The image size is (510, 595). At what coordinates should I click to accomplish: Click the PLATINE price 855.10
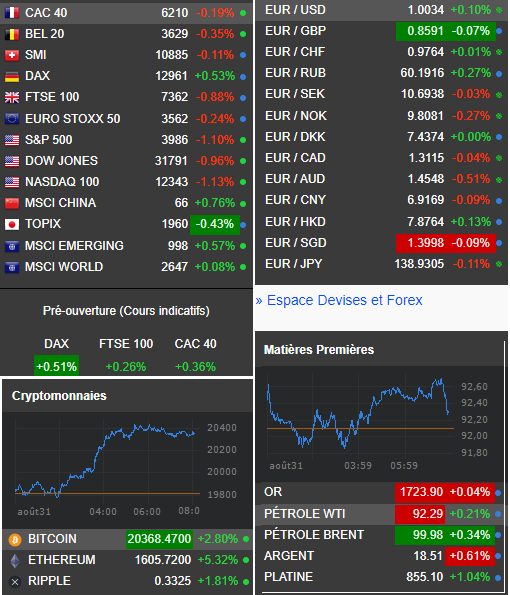425,577
